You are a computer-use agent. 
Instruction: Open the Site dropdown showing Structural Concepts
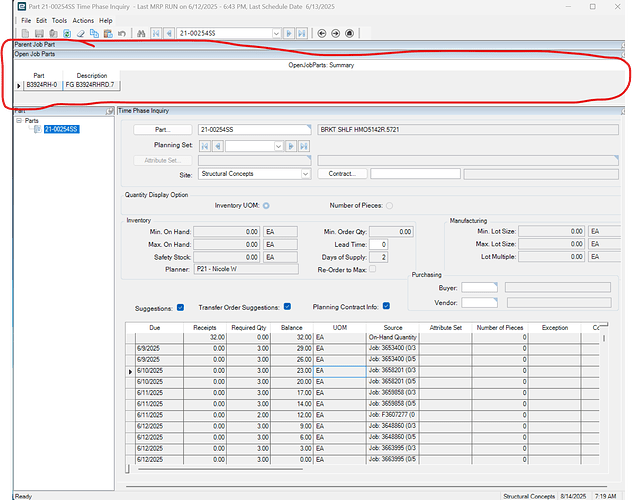pyautogui.click(x=306, y=174)
